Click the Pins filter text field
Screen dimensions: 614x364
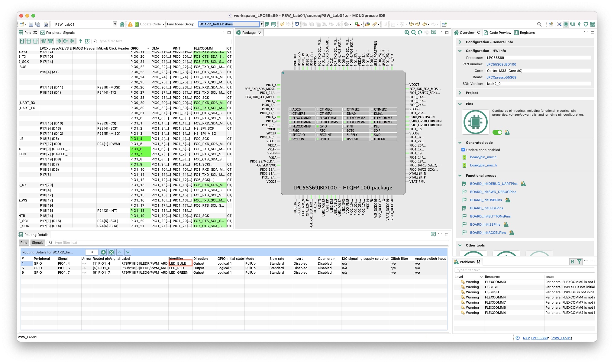point(163,41)
